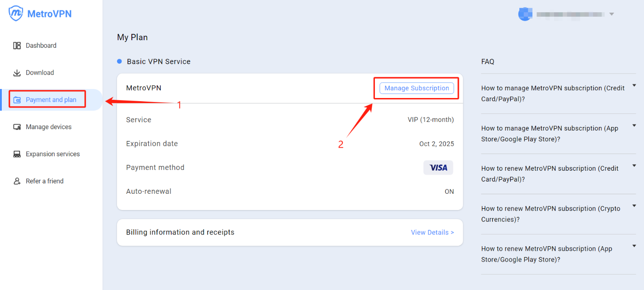The image size is (644, 290).
Task: Turn off Auto-renewal
Action: point(449,191)
